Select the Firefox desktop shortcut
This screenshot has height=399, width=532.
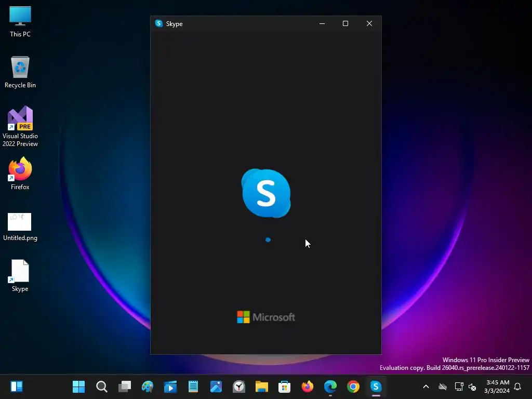[20, 174]
